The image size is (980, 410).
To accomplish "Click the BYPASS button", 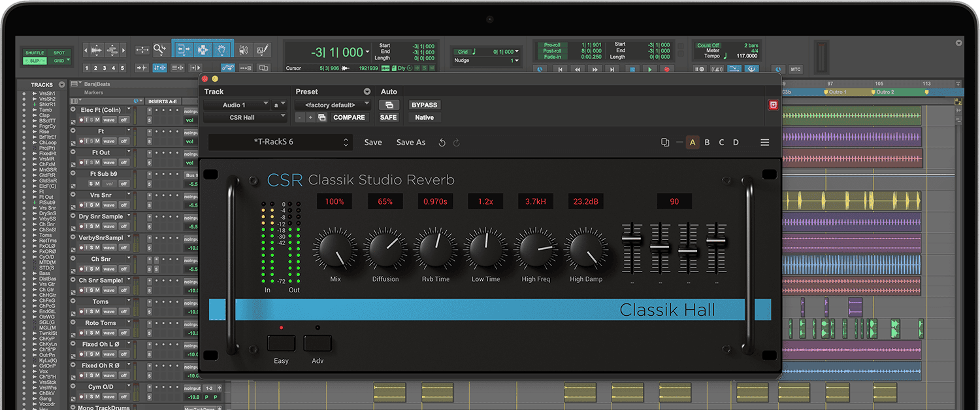I will pyautogui.click(x=424, y=105).
